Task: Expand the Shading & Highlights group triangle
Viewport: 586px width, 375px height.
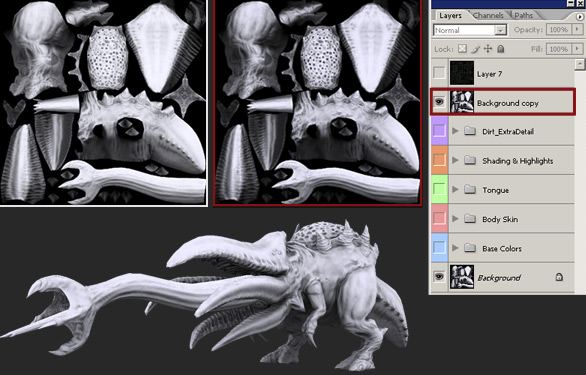Action: [x=455, y=160]
